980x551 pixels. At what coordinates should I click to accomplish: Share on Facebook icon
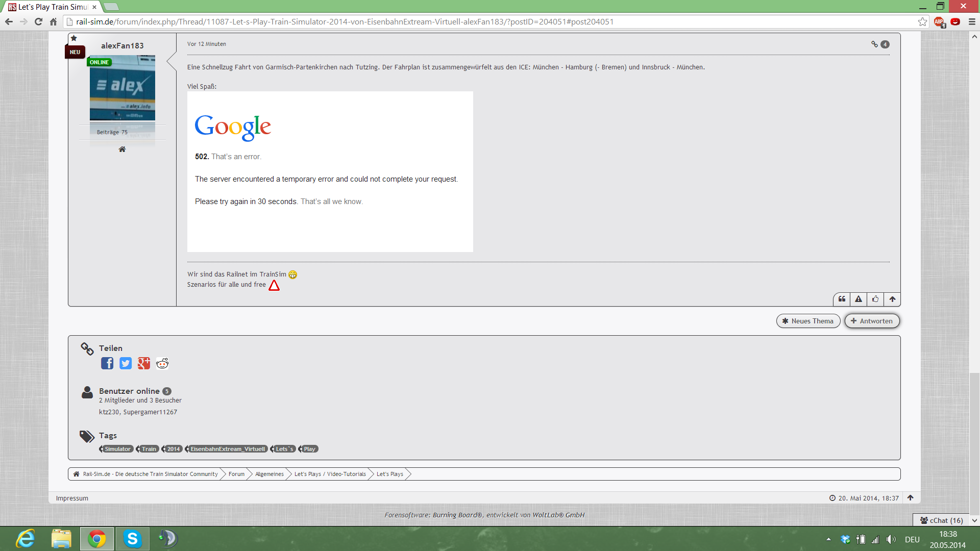point(107,363)
